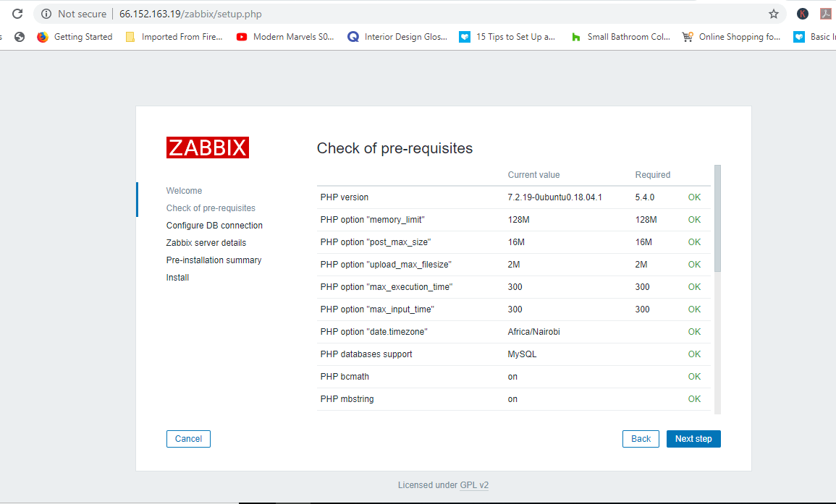Select the Welcome setup step

click(184, 191)
